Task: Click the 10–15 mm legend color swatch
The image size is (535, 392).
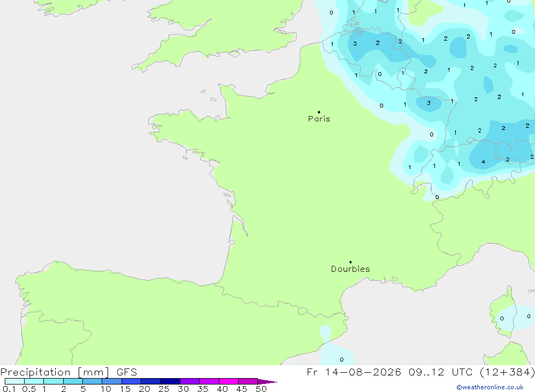Action: [112, 381]
